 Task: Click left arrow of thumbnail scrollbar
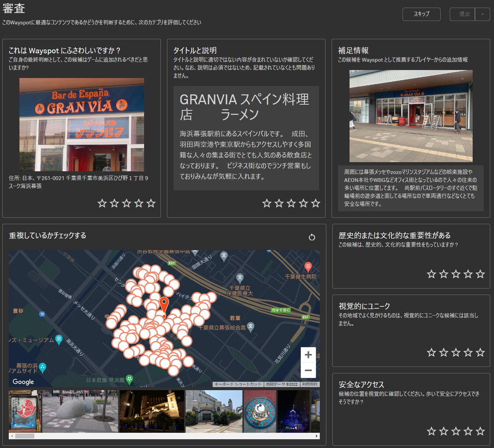point(12,436)
